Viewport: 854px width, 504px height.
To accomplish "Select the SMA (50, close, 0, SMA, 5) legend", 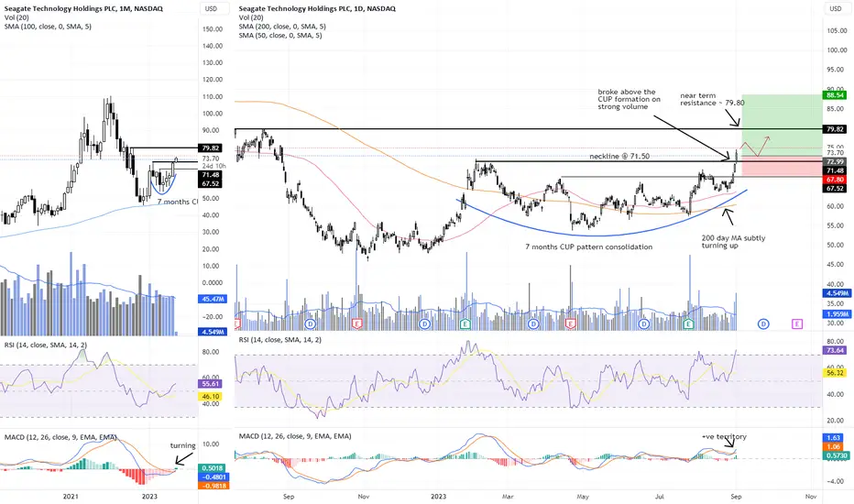I will pyautogui.click(x=280, y=35).
